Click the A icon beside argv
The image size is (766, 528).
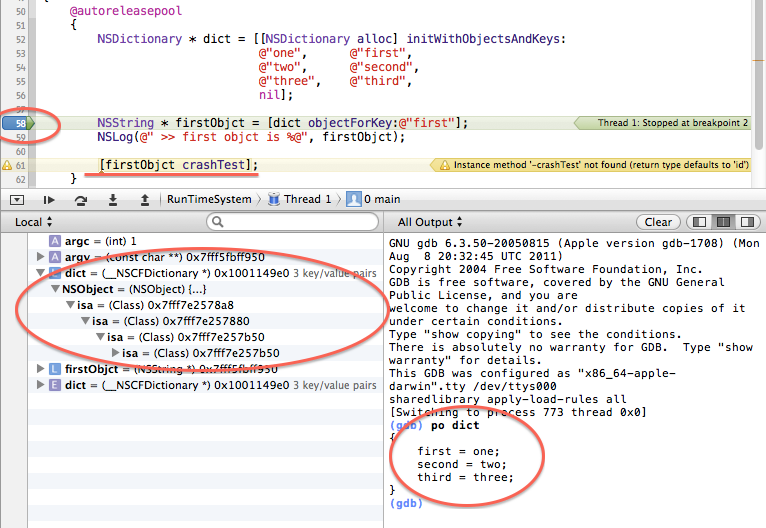click(55, 256)
